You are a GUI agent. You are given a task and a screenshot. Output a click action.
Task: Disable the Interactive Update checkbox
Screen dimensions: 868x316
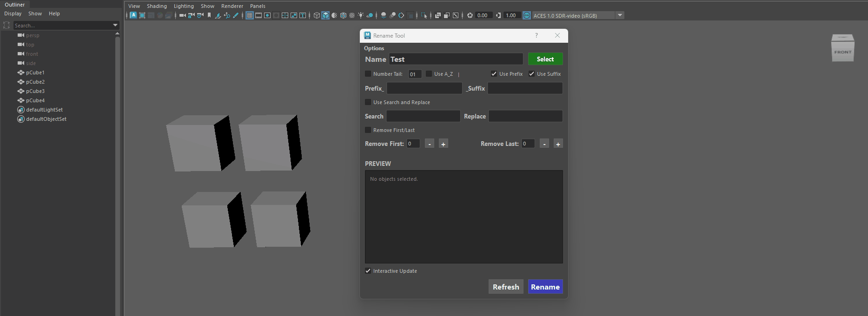click(x=368, y=271)
